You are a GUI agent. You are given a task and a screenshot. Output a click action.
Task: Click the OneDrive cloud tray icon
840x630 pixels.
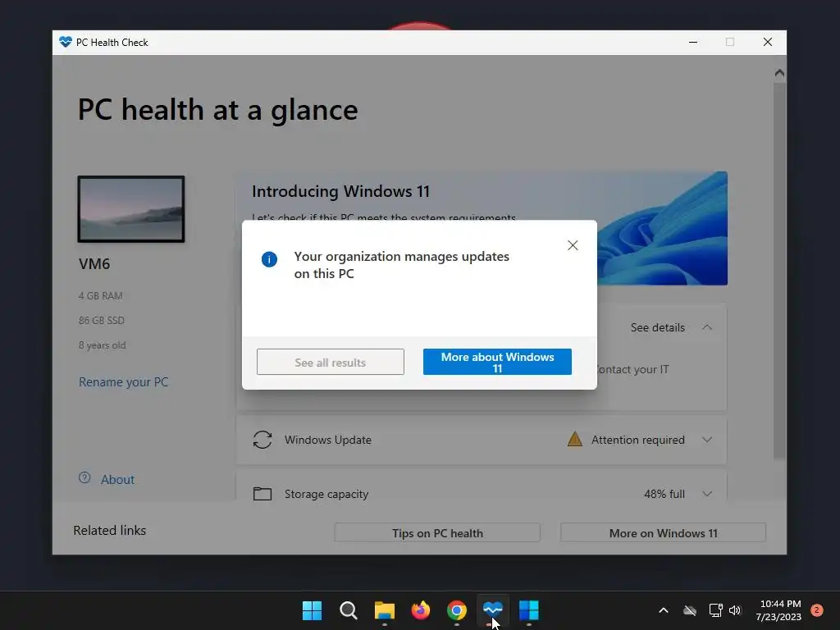[690, 610]
